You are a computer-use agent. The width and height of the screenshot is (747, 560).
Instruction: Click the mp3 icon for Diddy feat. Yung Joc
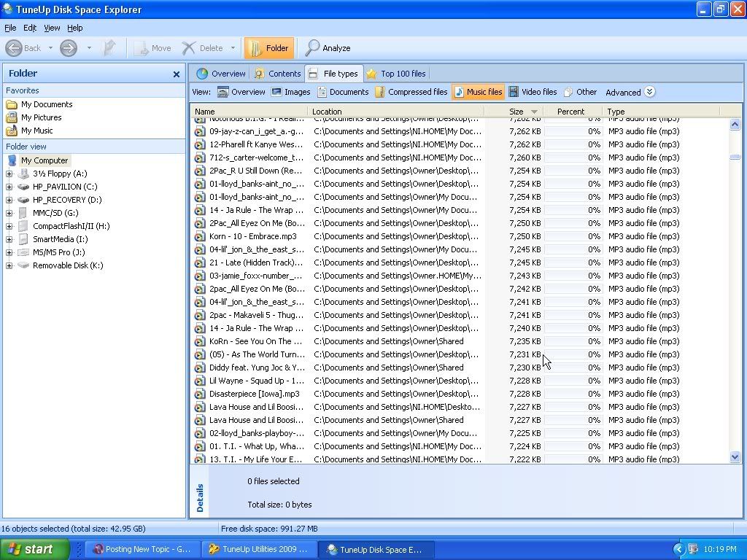click(200, 367)
